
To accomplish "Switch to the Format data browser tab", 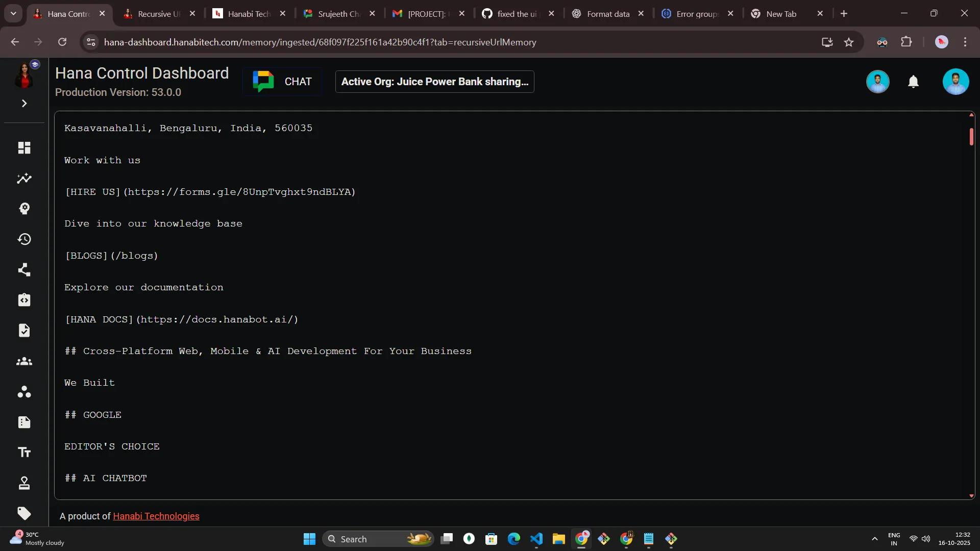I will [607, 14].
